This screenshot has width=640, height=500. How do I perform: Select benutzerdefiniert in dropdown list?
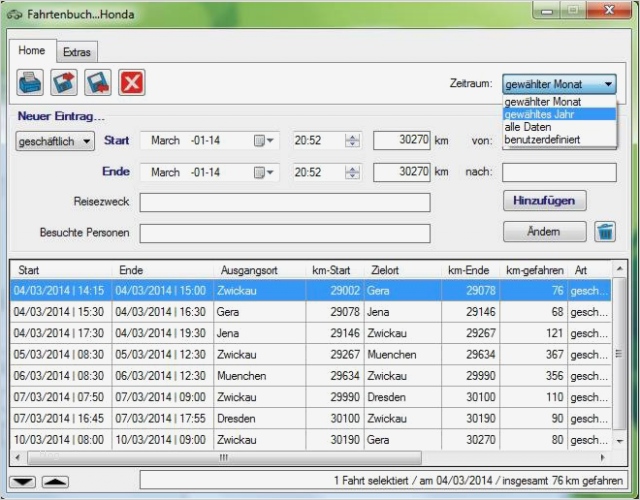[x=559, y=140]
